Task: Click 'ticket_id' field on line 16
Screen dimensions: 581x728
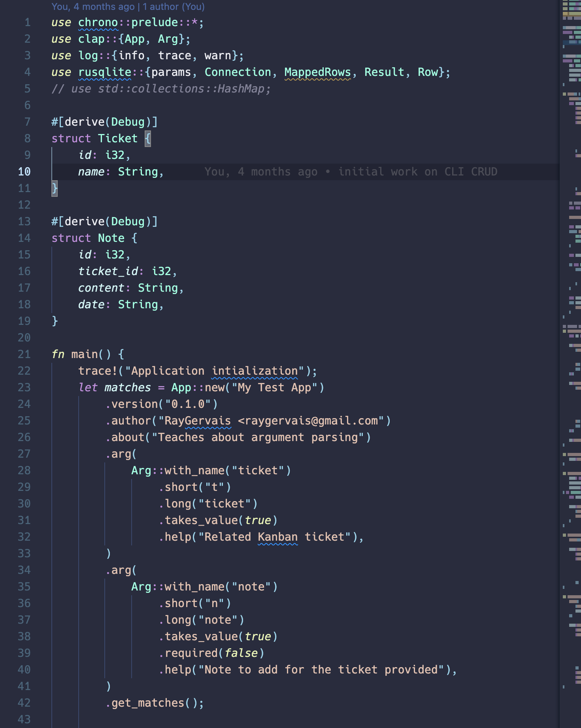Action: [x=108, y=272]
